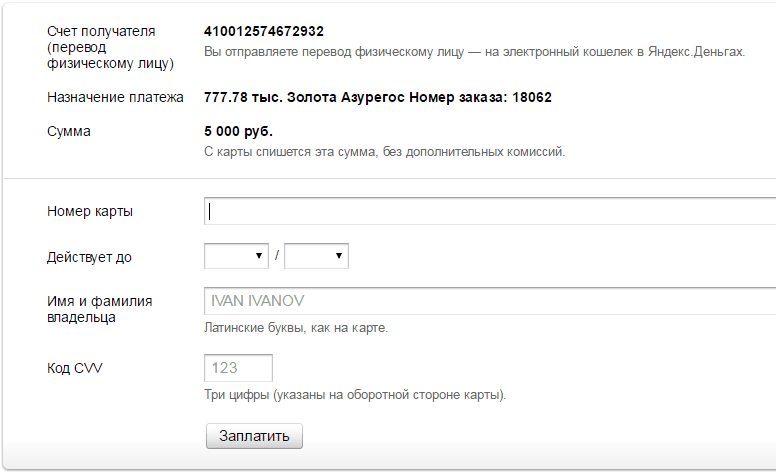The height and width of the screenshot is (472, 776).
Task: Click the Номер карты label
Action: tap(90, 211)
